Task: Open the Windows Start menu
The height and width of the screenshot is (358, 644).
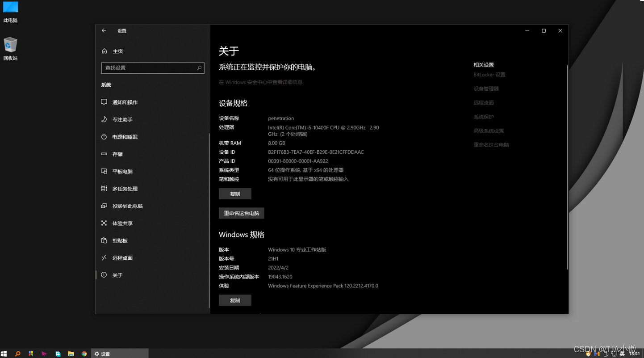Action: (4, 354)
